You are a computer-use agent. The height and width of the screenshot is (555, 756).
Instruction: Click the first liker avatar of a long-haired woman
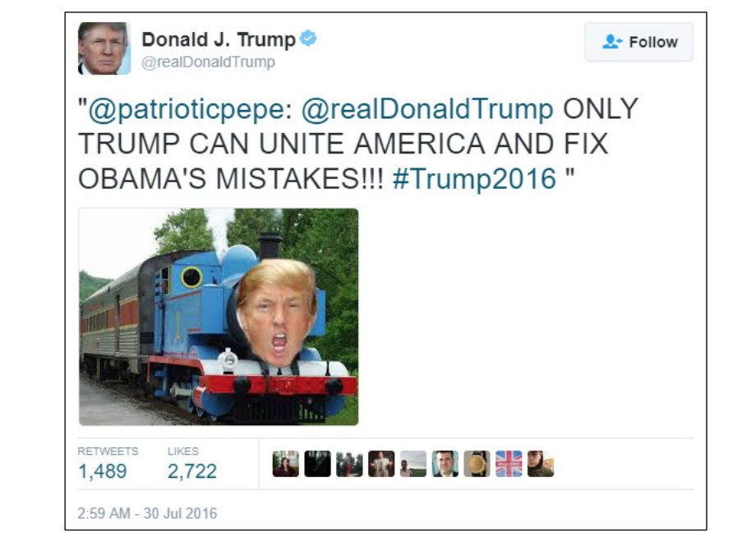pyautogui.click(x=285, y=464)
